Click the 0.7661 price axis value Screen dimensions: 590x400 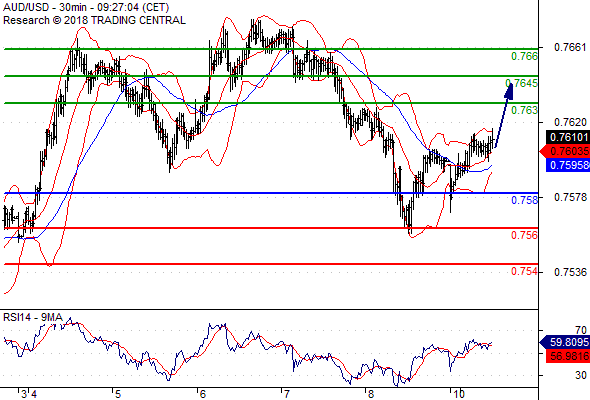coord(570,47)
